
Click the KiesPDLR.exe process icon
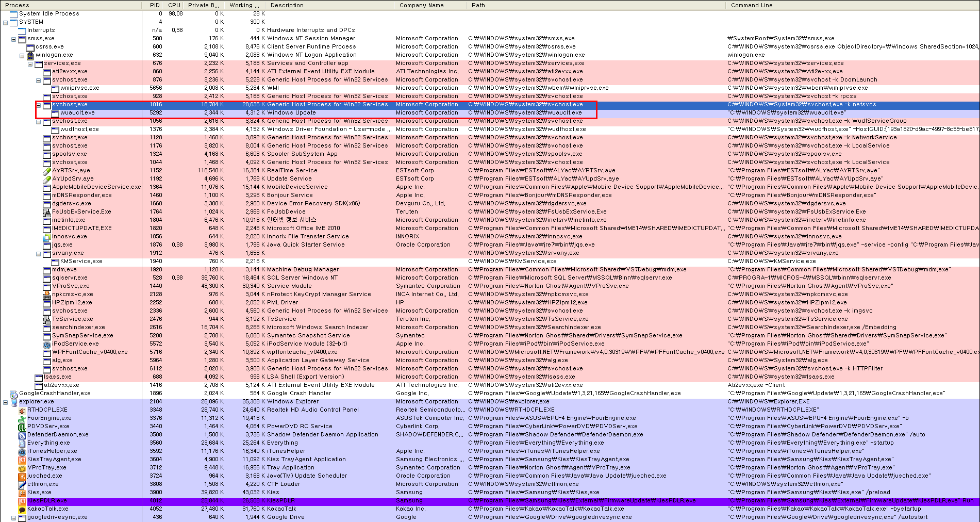click(x=22, y=501)
